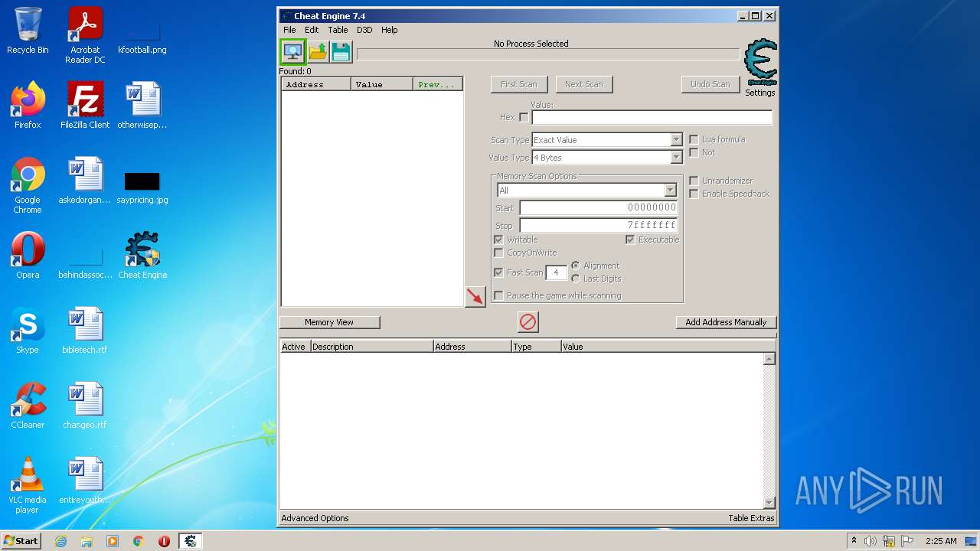Open the Table menu
The width and height of the screenshot is (980, 551).
[x=338, y=30]
